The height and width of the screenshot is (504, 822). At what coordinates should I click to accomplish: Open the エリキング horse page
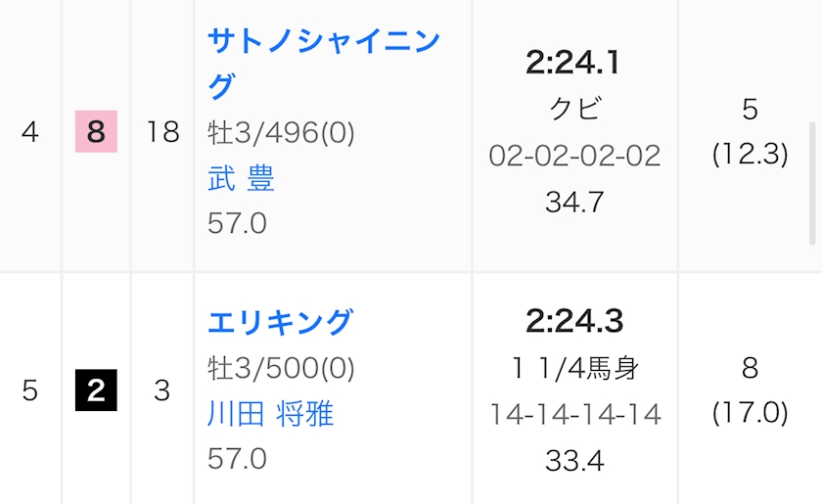[x=281, y=322]
